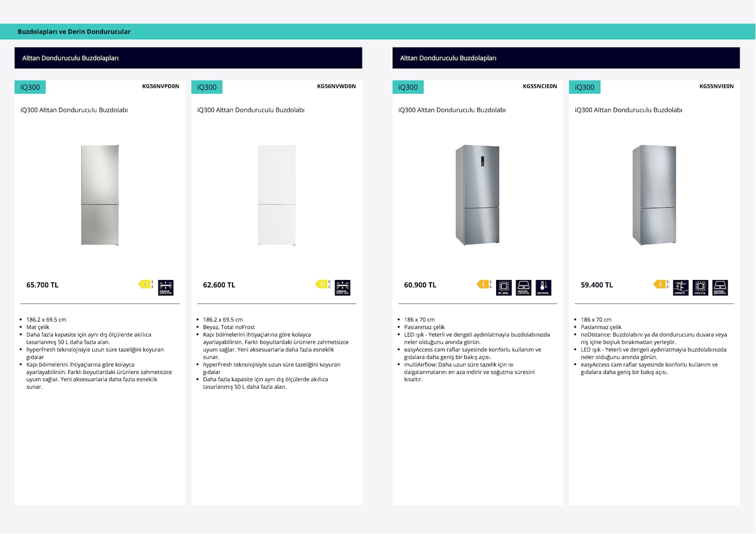Click the KG56NVWD0N model number
The image size is (756, 534).
coord(336,86)
